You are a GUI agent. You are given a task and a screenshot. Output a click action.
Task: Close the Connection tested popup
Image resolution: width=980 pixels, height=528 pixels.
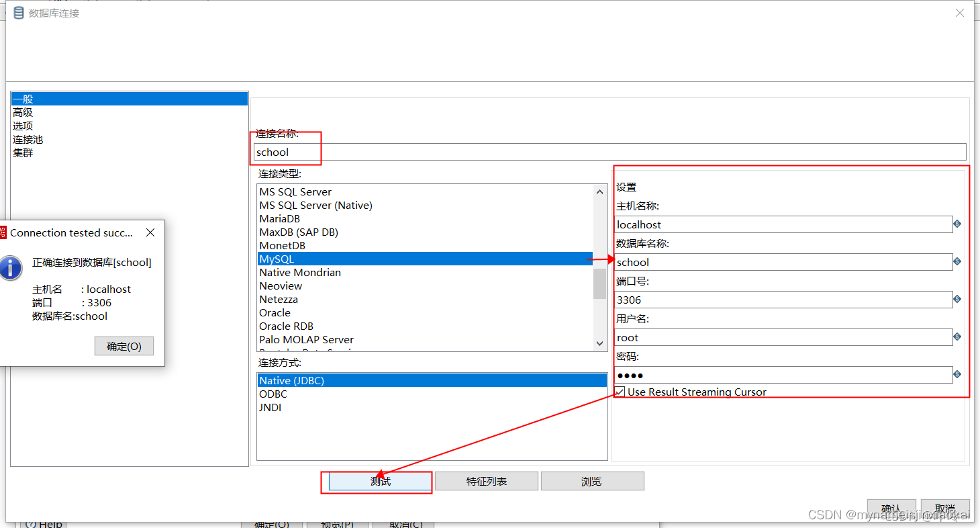coord(150,232)
